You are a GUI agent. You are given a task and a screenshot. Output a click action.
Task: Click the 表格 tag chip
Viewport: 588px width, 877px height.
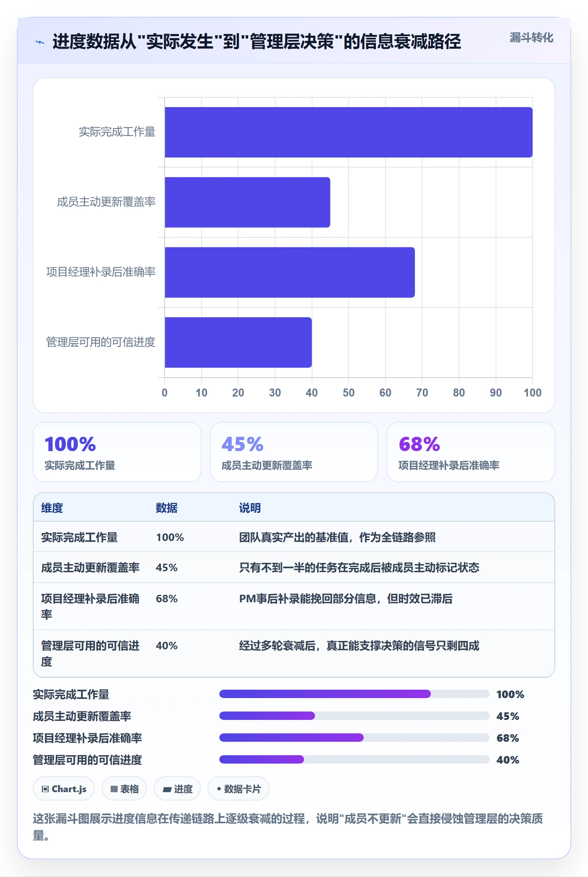coord(124,789)
